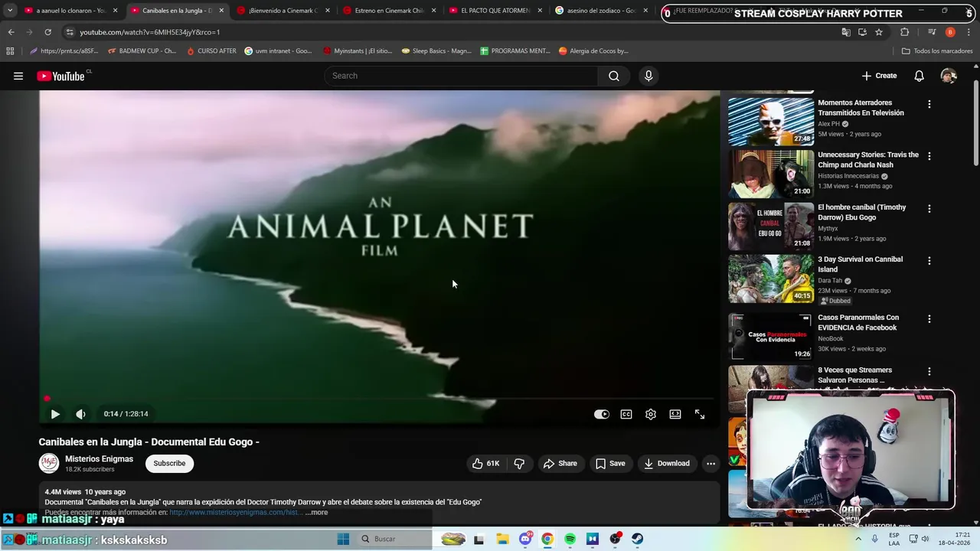Like the video with 61K likes
980x551 pixels.
coord(485,463)
